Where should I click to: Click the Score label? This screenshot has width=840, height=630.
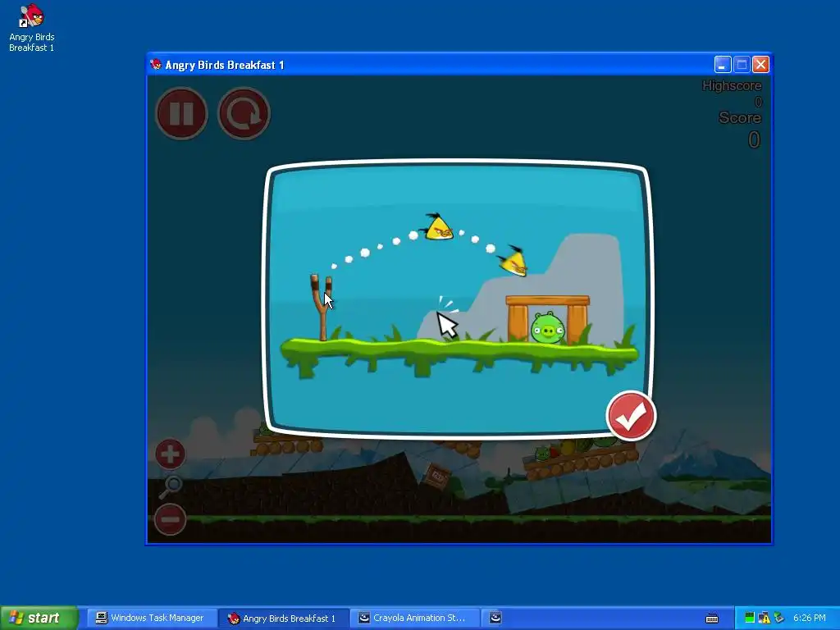pyautogui.click(x=740, y=118)
